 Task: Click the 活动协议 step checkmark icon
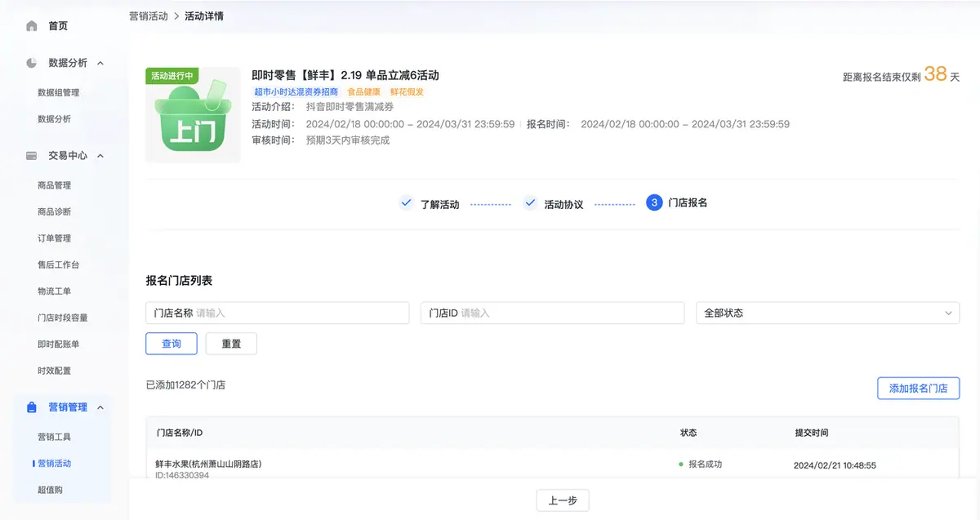pyautogui.click(x=530, y=203)
